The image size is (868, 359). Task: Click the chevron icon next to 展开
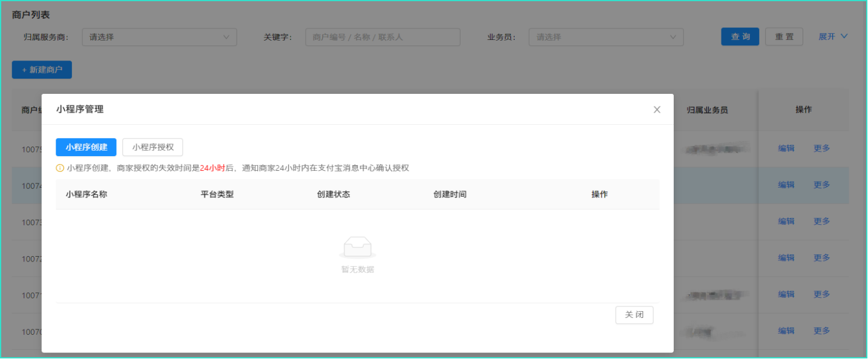pyautogui.click(x=844, y=36)
